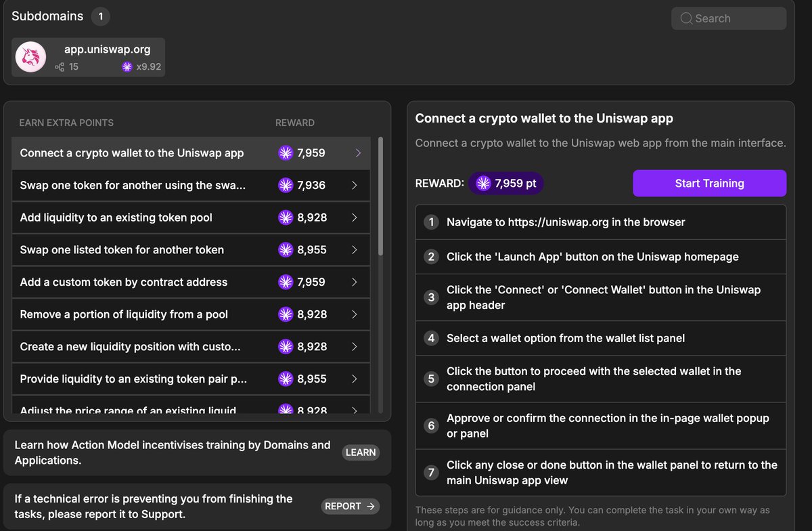Click the Subdomains count badge showing 1
The height and width of the screenshot is (531, 812).
tap(101, 16)
